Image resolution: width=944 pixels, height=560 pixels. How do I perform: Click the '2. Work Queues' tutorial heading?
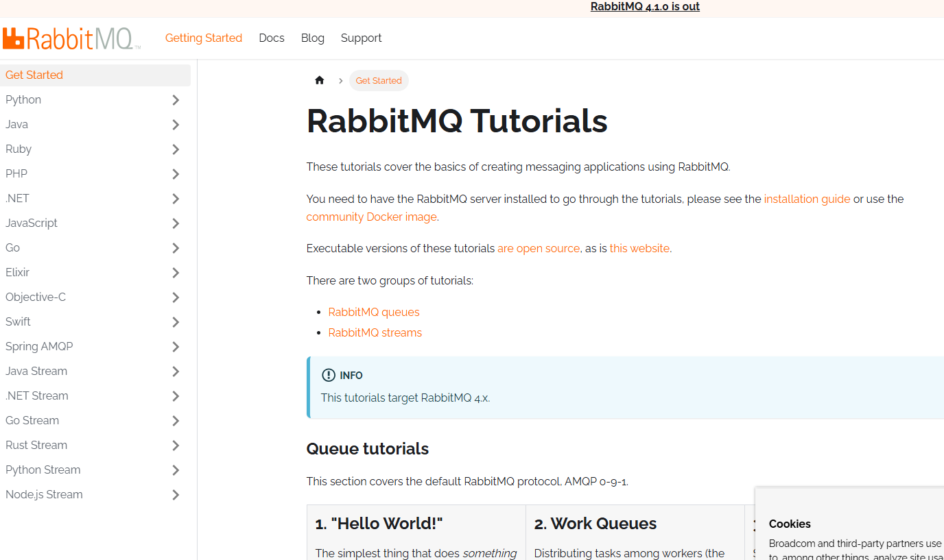click(x=595, y=524)
